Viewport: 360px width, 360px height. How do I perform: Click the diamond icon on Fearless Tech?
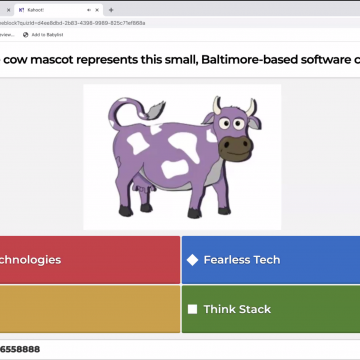(x=192, y=260)
